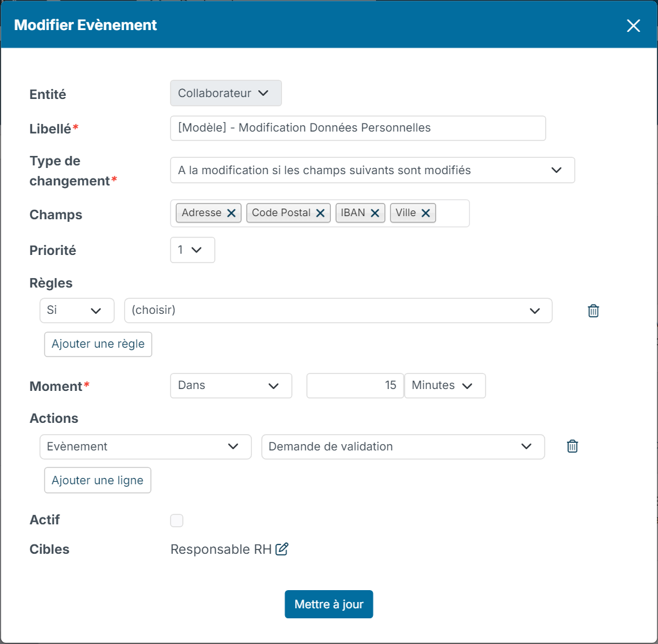This screenshot has height=644, width=658.
Task: Toggle the Actif checkbox
Action: click(x=177, y=521)
